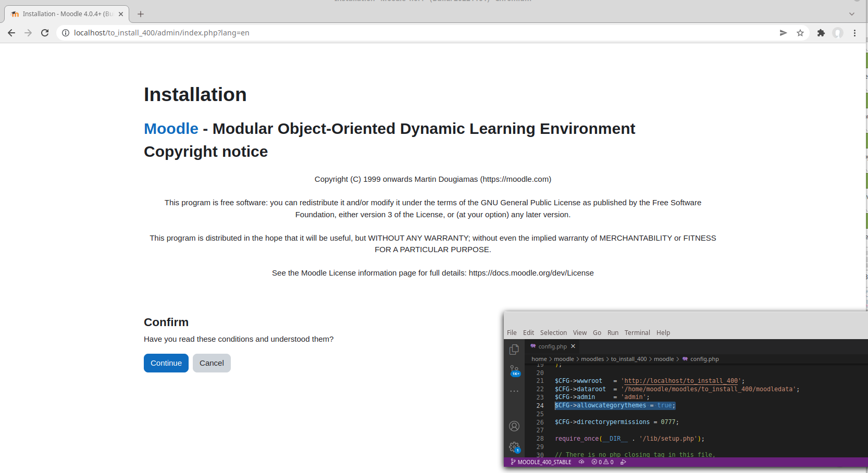Go back with the browser back arrow
Viewport: 868px width, 473px height.
11,33
